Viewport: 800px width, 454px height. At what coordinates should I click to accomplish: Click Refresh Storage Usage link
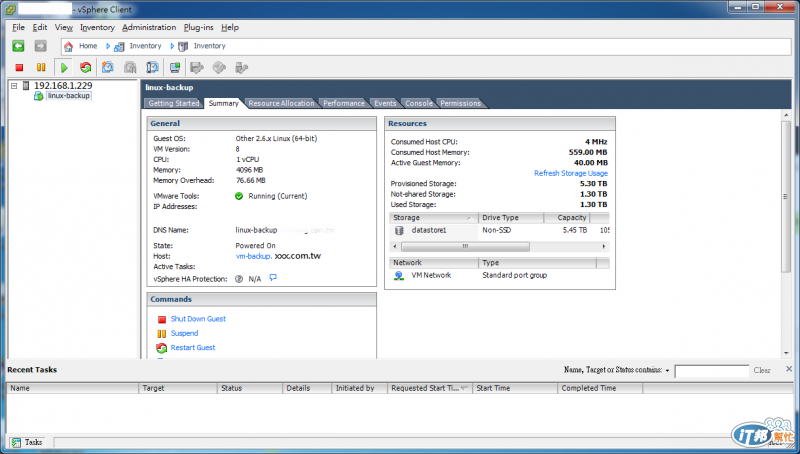pos(570,173)
